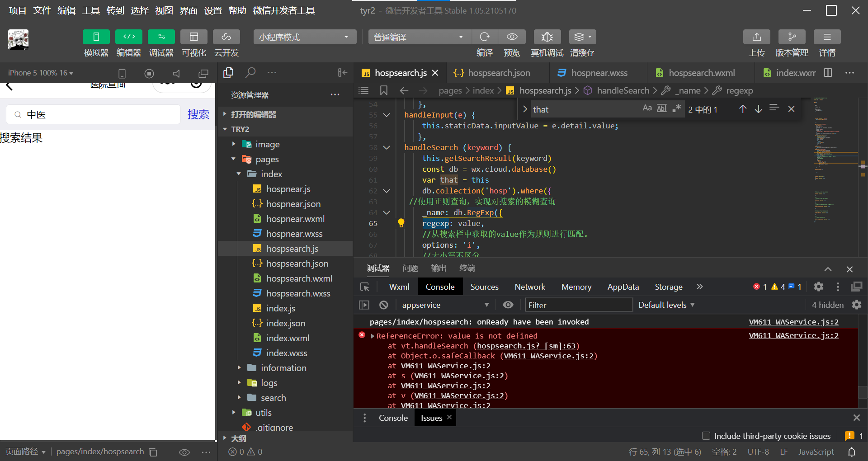Screen dimensions: 868x461
Task: Click the notification bell in status bar
Action: tap(852, 452)
